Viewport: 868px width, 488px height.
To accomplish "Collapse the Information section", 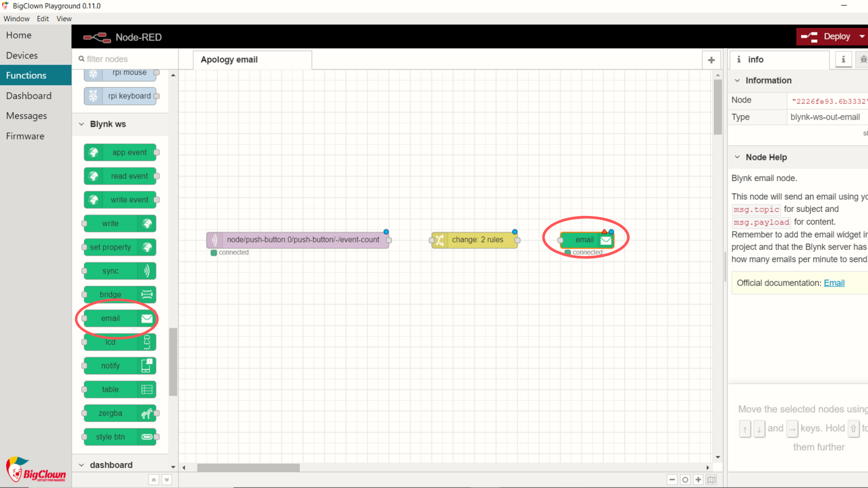I will click(x=798, y=80).
